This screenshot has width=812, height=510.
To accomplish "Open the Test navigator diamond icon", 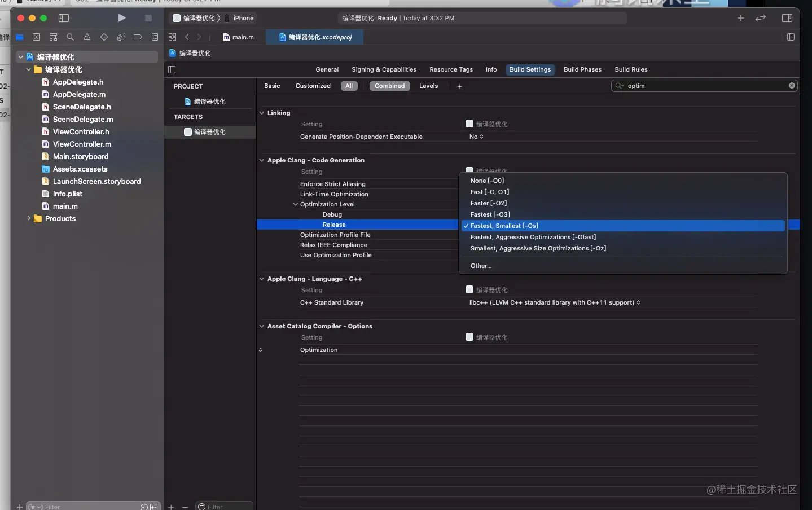I will tap(104, 37).
